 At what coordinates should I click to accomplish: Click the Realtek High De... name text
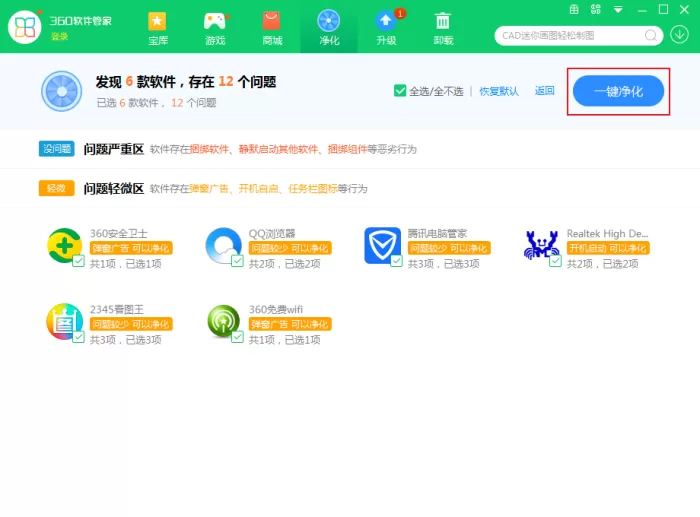point(607,233)
